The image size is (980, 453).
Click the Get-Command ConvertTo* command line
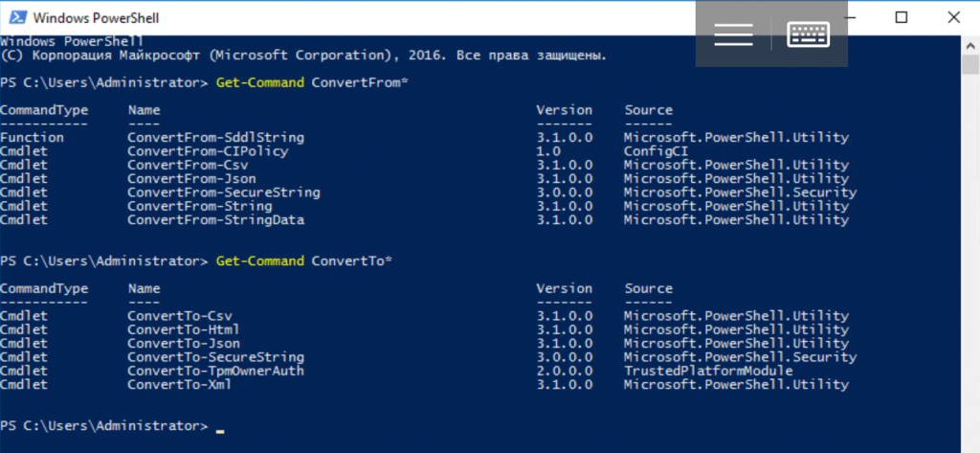pyautogui.click(x=303, y=260)
